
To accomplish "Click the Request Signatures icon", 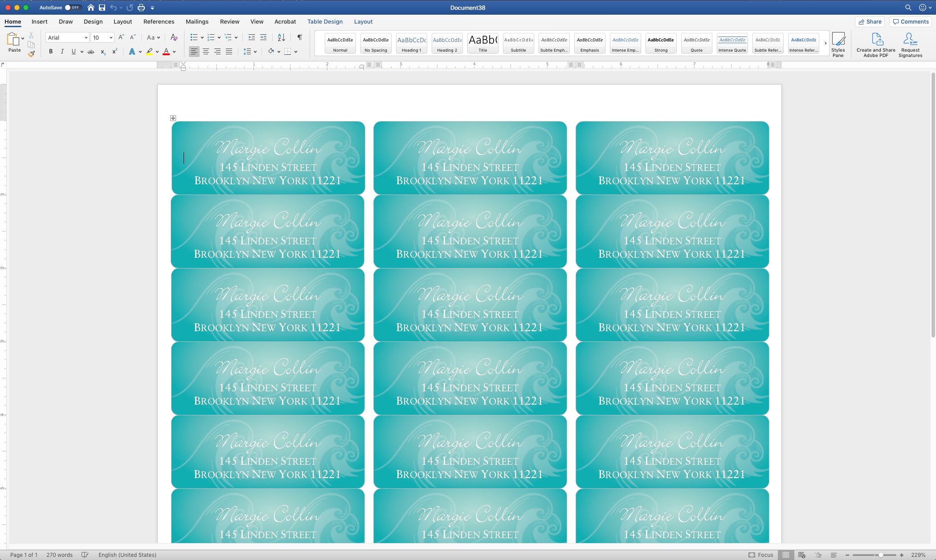I will pyautogui.click(x=910, y=45).
